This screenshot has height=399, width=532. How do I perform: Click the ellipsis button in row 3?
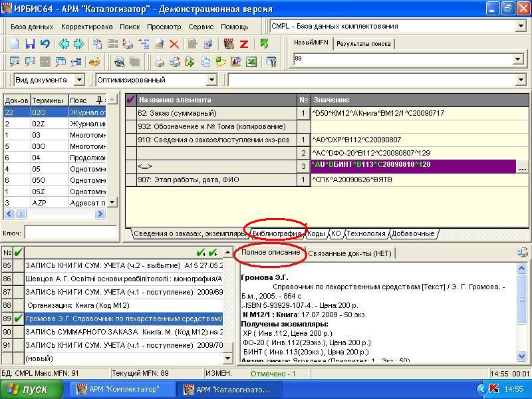pyautogui.click(x=522, y=169)
